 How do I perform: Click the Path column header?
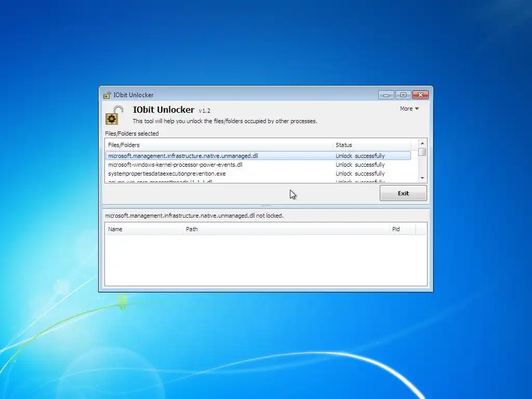pyautogui.click(x=286, y=229)
